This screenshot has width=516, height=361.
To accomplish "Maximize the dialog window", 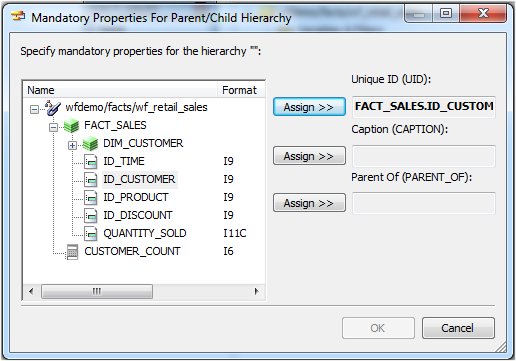I will 446,13.
